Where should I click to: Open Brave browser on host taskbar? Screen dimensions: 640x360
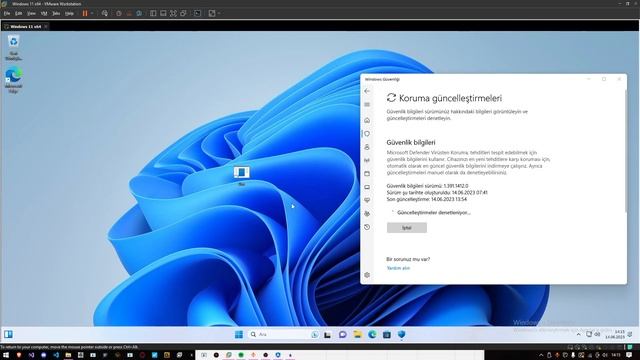(19, 355)
